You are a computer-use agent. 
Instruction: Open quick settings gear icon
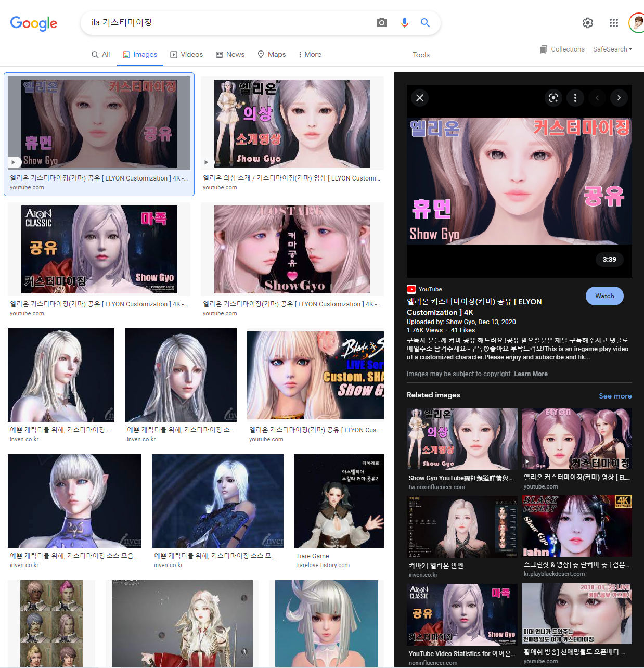pos(588,23)
